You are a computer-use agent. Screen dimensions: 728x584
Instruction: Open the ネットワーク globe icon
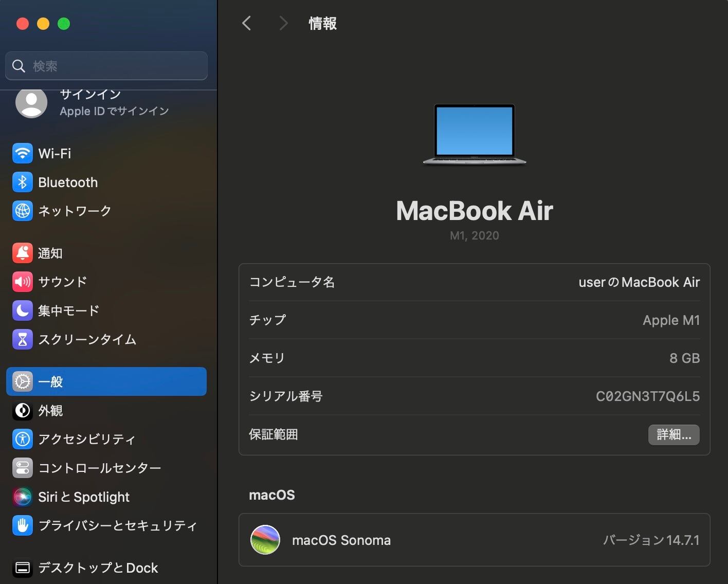(23, 211)
